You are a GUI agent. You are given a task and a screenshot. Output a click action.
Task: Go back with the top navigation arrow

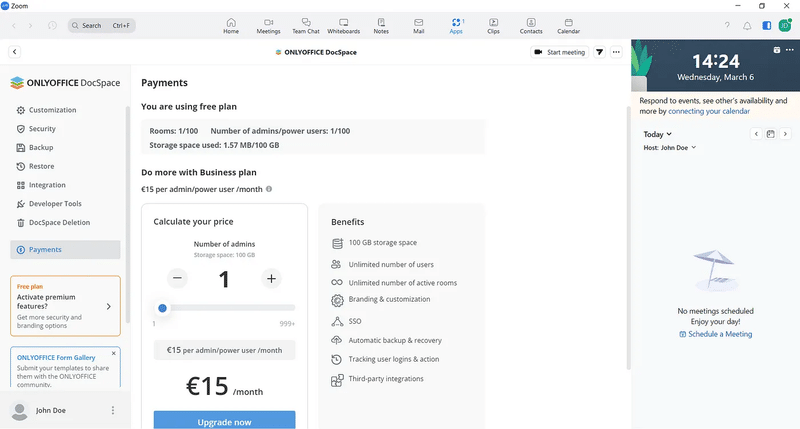[x=14, y=26]
